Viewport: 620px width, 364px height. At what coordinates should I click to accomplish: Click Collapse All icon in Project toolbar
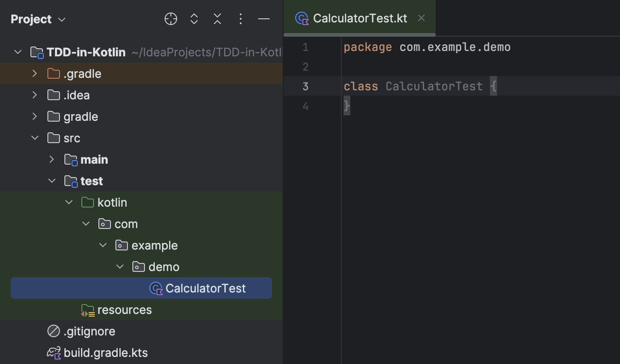coord(217,19)
